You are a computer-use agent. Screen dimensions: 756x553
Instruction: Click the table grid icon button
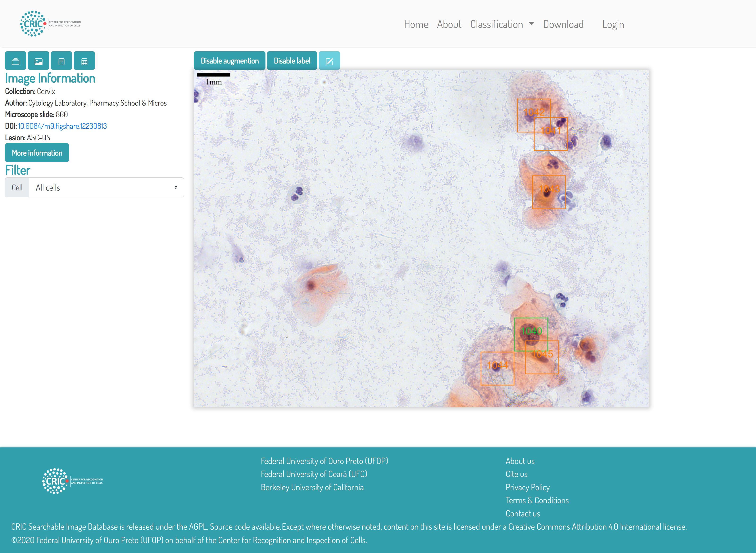[84, 61]
